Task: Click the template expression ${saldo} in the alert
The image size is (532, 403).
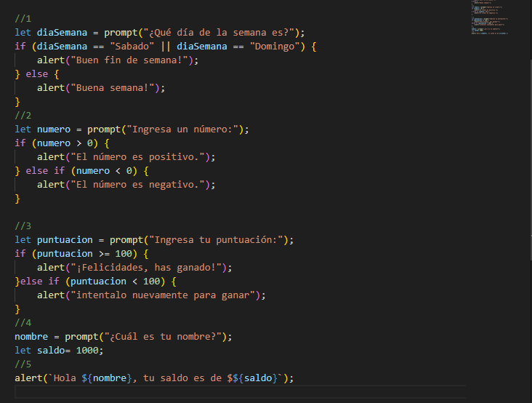Action: (256, 378)
